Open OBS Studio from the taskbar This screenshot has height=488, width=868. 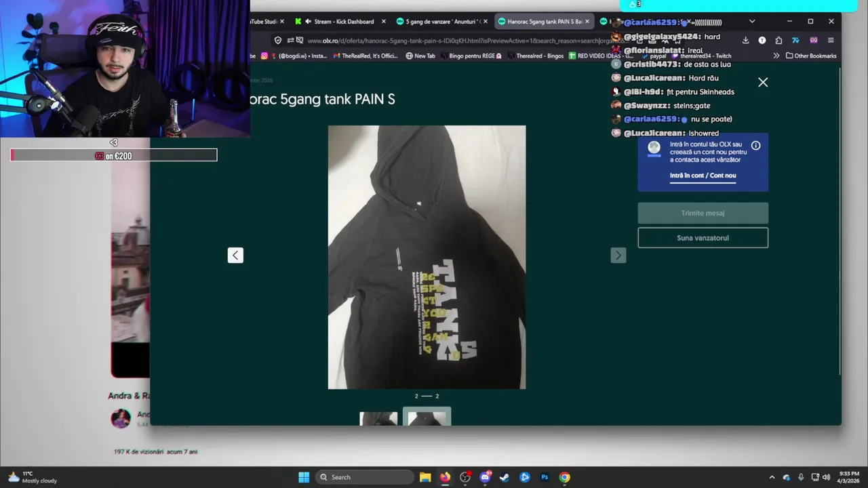[465, 477]
